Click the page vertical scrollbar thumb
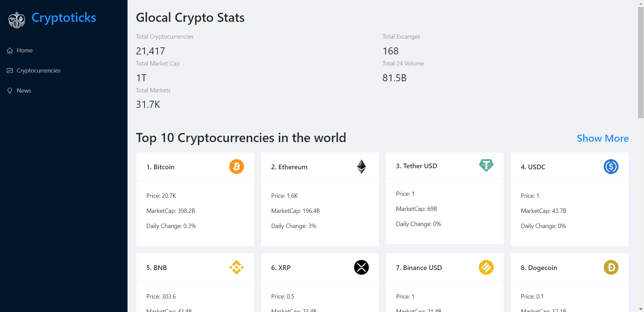644x312 pixels. pyautogui.click(x=641, y=62)
